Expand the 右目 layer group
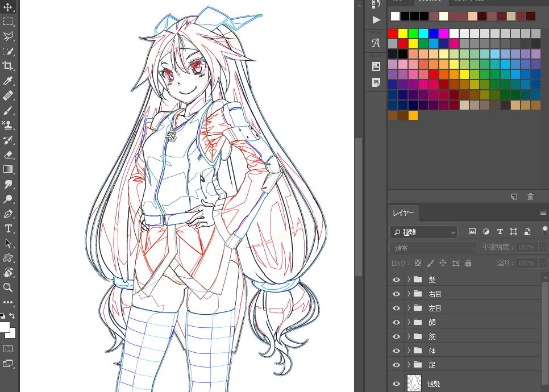549x392 pixels. pos(409,294)
